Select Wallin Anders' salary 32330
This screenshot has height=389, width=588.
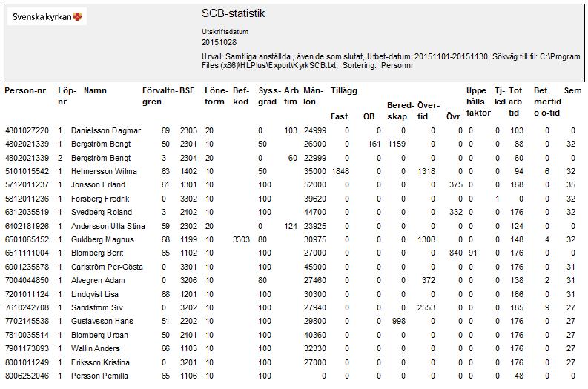(x=314, y=348)
